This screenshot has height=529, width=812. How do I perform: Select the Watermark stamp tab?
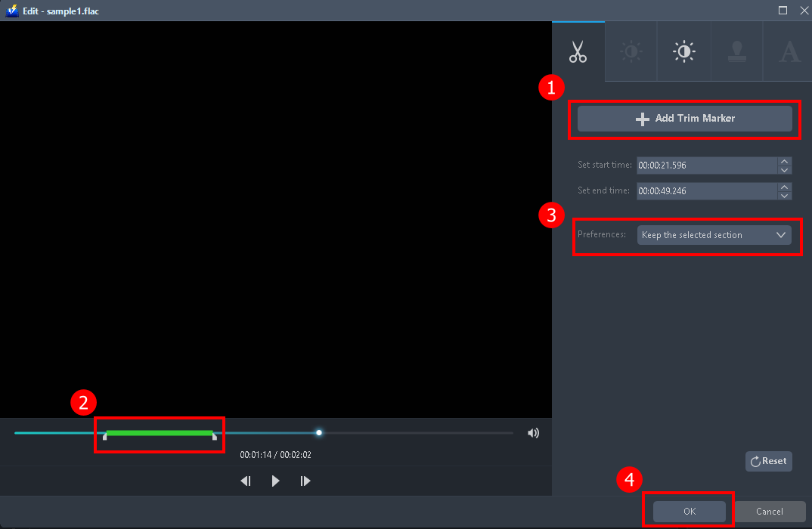pos(736,51)
